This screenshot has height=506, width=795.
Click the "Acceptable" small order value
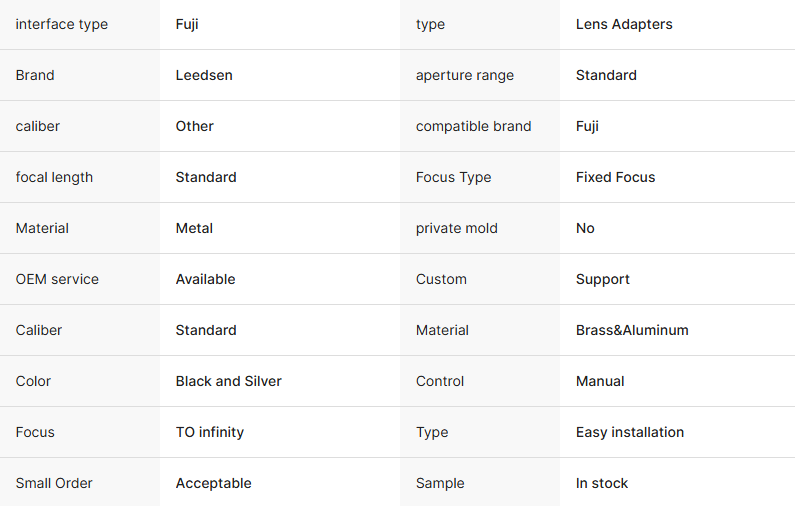point(214,483)
